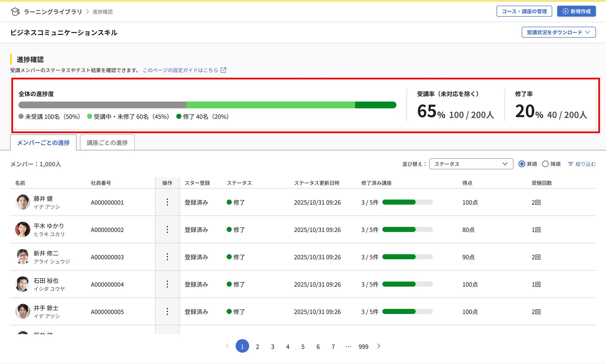Go to page 3
Image resolution: width=606 pixels, height=364 pixels.
point(273,347)
